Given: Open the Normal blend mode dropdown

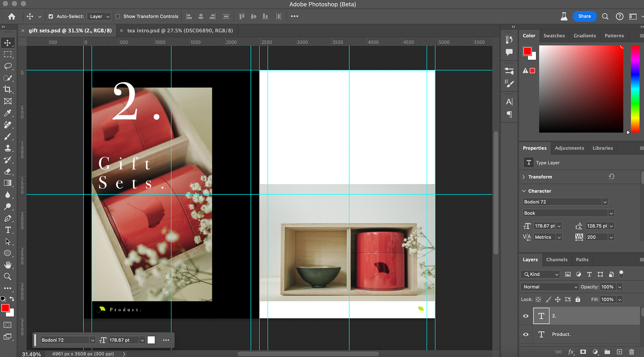Looking at the screenshot, I should point(549,287).
